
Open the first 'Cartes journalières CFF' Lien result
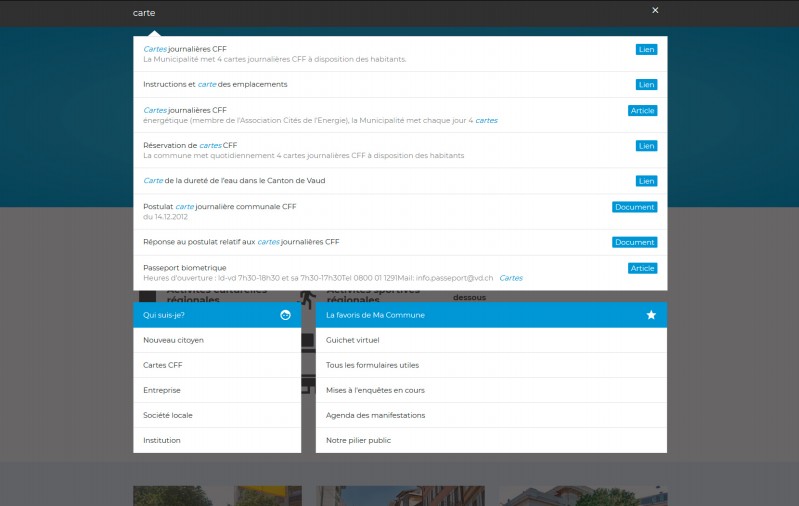185,49
